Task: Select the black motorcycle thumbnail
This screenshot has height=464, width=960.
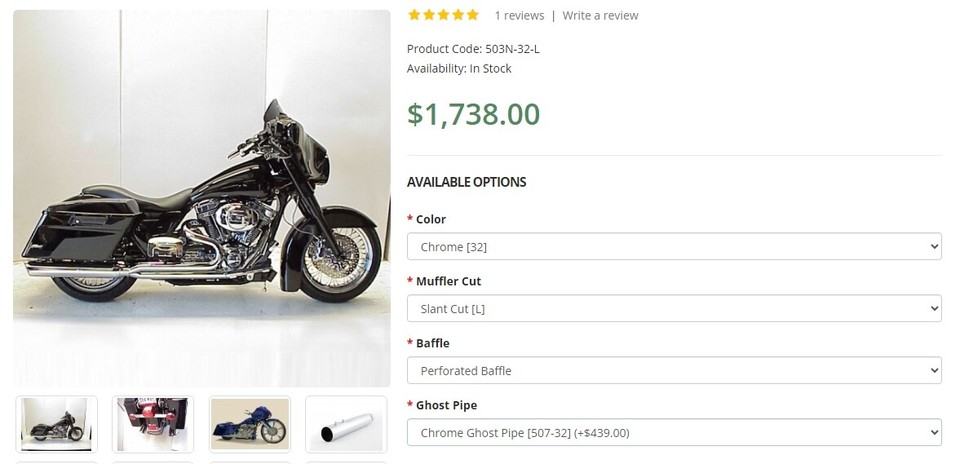Action: pyautogui.click(x=57, y=424)
